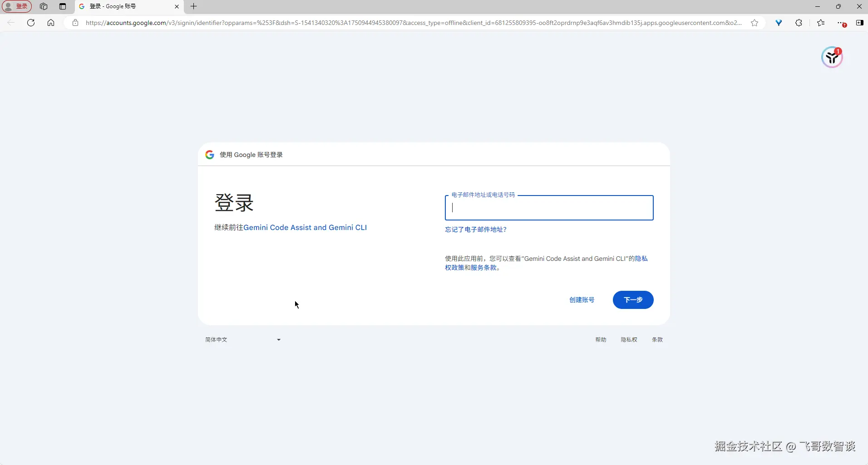Minimize the browser window
Image resolution: width=868 pixels, height=465 pixels.
pos(818,6)
